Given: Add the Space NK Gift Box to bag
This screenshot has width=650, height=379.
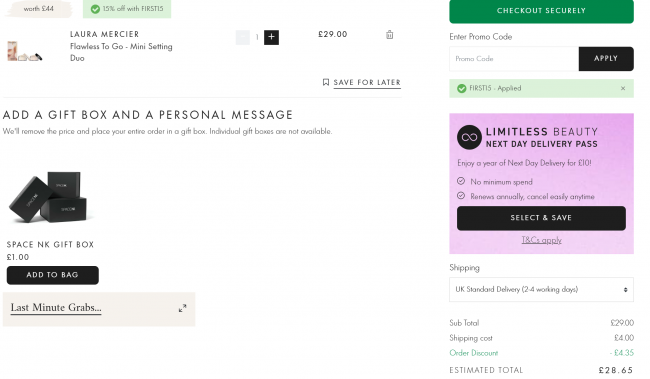Looking at the screenshot, I should tap(53, 275).
